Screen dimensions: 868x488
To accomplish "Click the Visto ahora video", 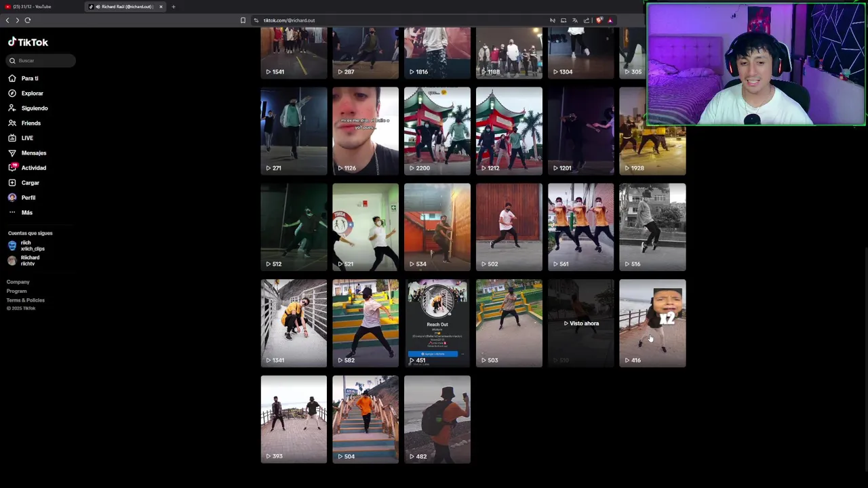I will tap(581, 323).
